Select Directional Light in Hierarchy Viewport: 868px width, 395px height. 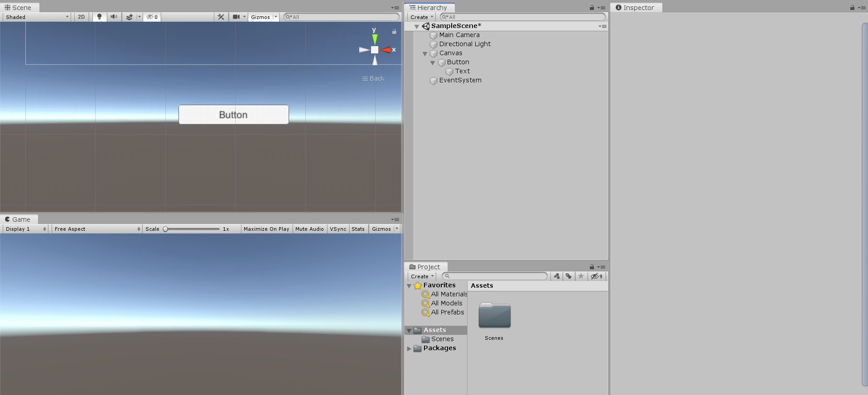click(465, 44)
